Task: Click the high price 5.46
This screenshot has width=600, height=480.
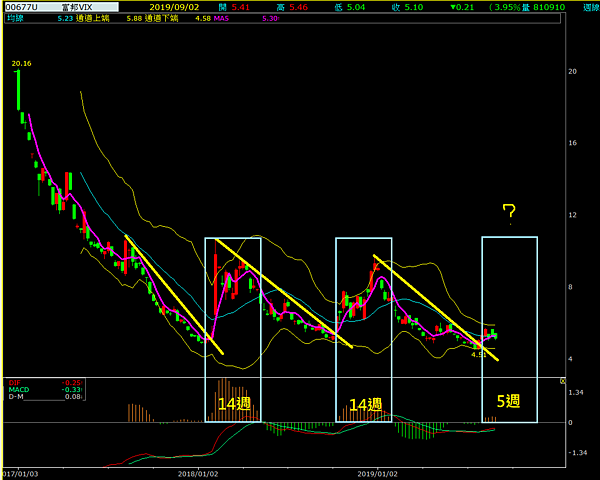Action: pyautogui.click(x=298, y=7)
